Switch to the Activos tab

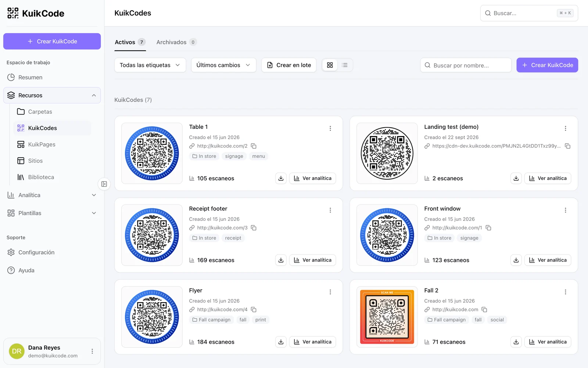point(130,42)
